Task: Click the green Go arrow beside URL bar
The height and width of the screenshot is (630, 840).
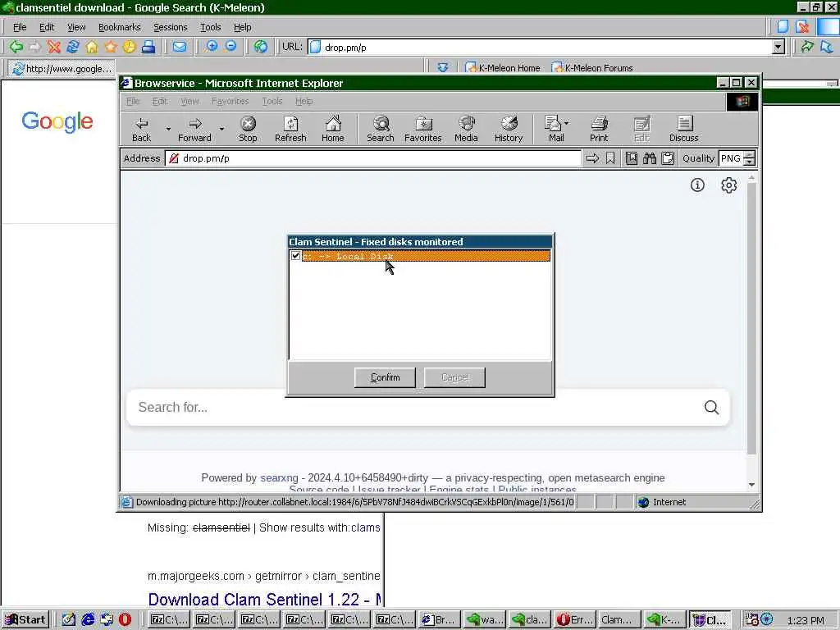Action: 807,47
